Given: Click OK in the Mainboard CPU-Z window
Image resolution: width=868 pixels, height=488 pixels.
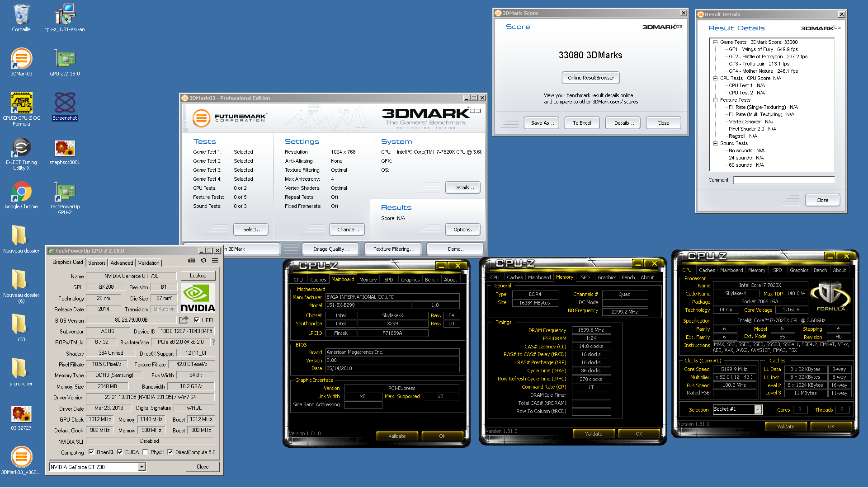Looking at the screenshot, I should pyautogui.click(x=442, y=436).
